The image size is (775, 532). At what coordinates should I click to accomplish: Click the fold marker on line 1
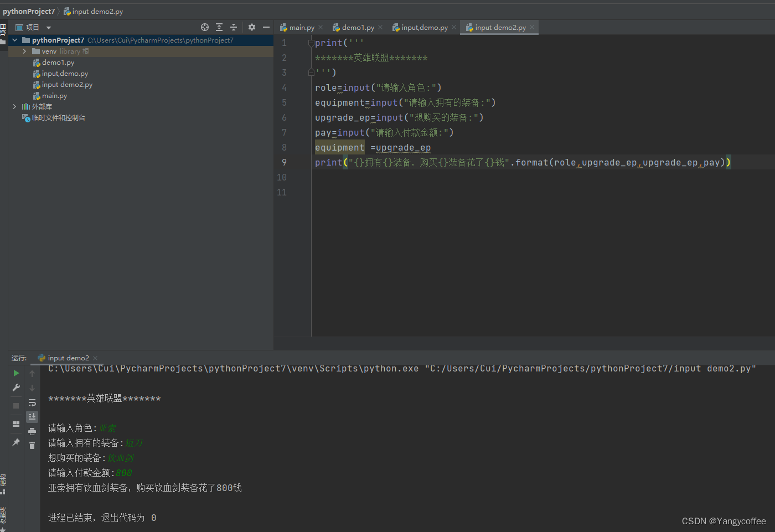coord(311,43)
